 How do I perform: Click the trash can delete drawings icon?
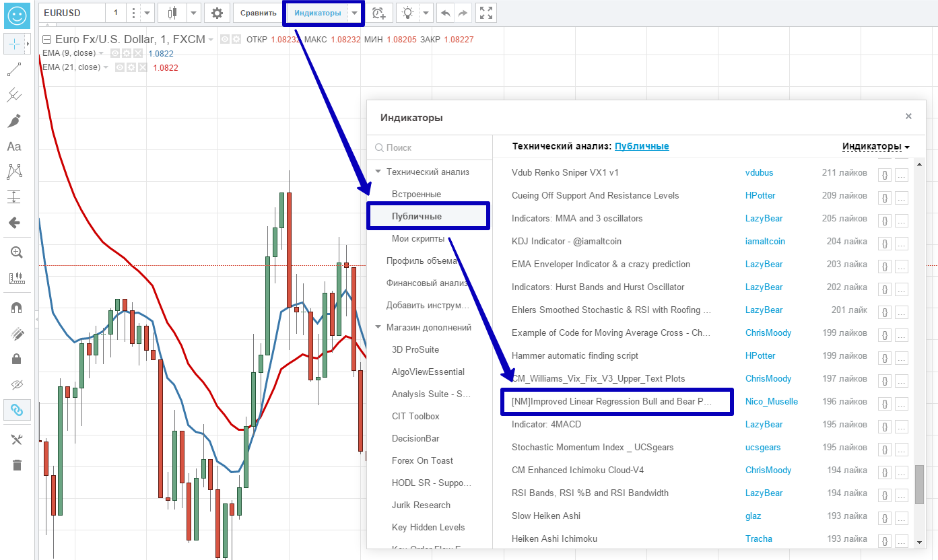pyautogui.click(x=17, y=465)
